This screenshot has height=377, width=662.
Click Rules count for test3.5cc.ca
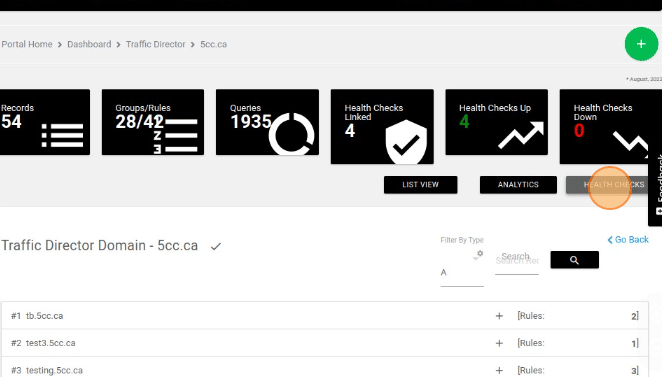(x=578, y=343)
